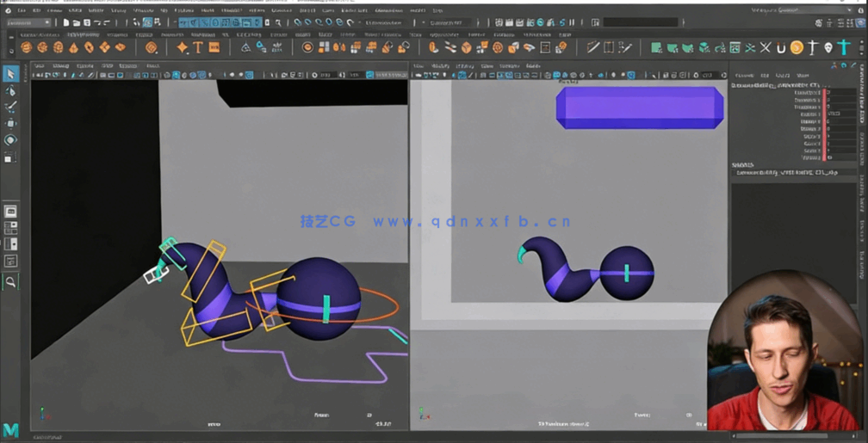Click the magnet U-shaped shelf icon
The image size is (868, 443).
click(x=781, y=48)
